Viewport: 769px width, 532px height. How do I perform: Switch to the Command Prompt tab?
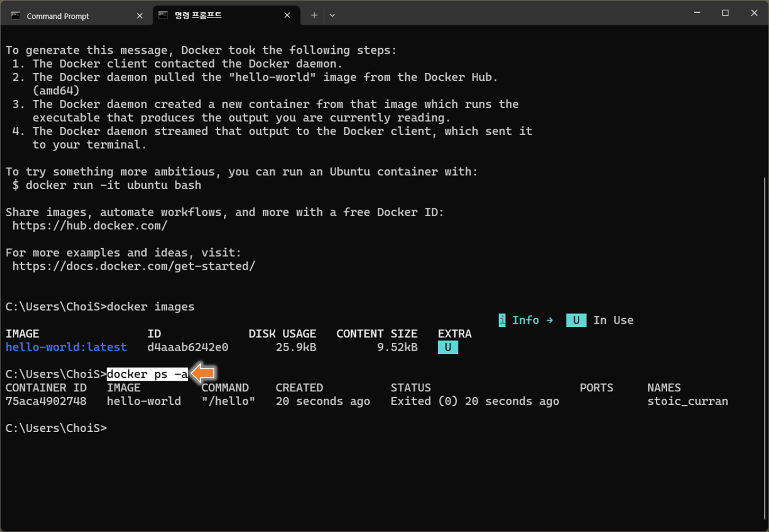click(x=77, y=16)
